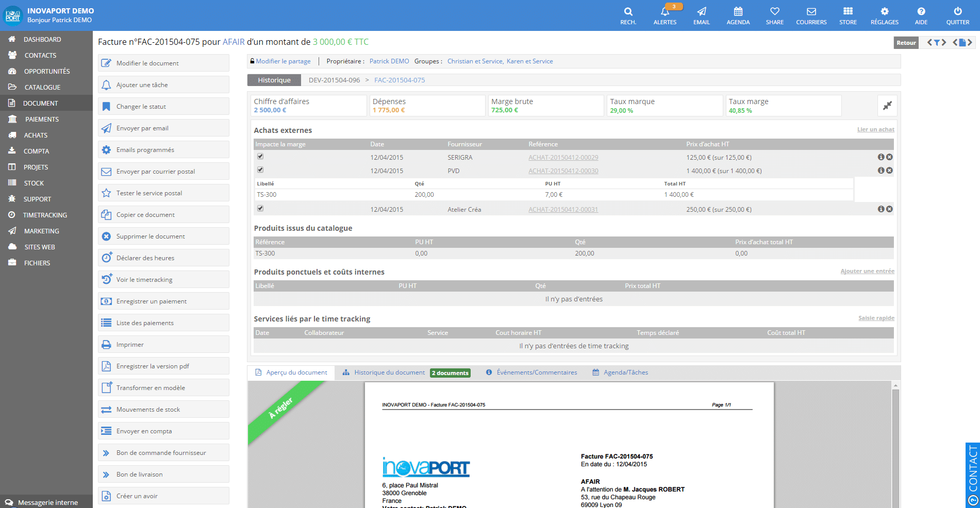Click the document preview page thumbnail
This screenshot has width=980, height=508.
569,445
